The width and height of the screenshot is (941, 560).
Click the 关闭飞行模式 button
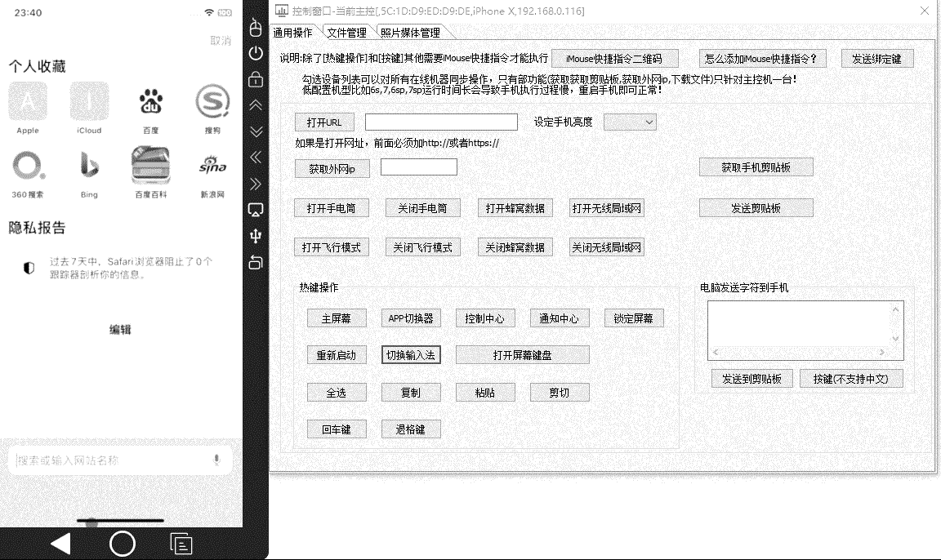tap(423, 247)
